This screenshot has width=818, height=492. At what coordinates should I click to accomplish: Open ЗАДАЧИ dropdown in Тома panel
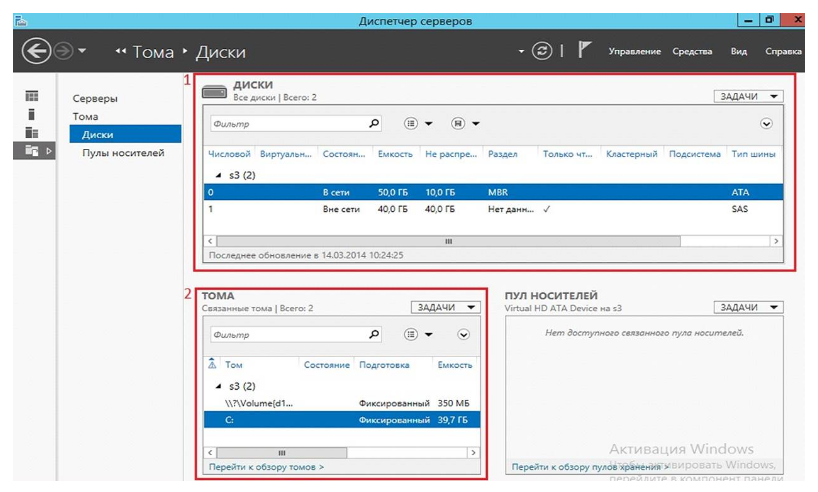tap(446, 308)
